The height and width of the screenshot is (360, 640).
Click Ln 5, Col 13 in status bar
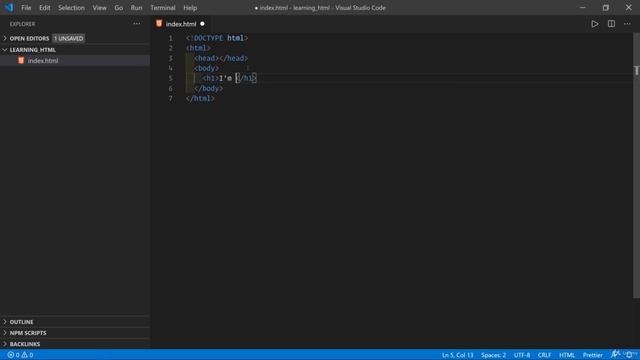[458, 355]
